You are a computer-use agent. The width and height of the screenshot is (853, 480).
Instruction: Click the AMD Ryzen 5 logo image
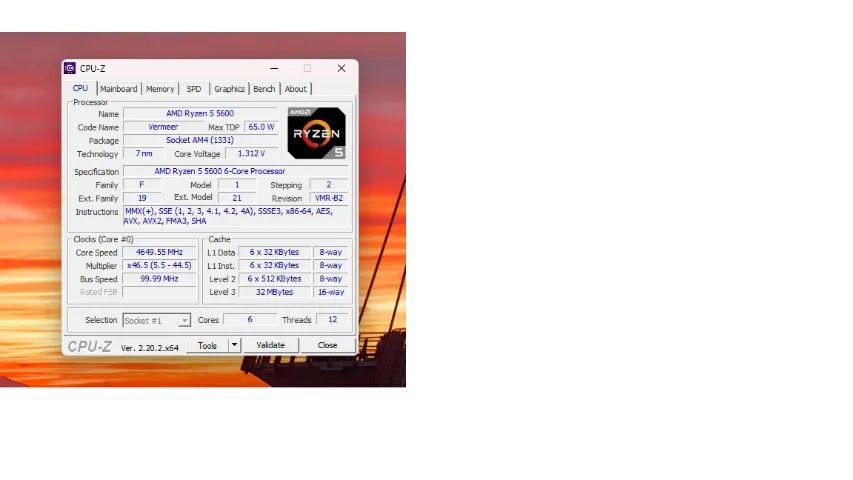[x=317, y=133]
